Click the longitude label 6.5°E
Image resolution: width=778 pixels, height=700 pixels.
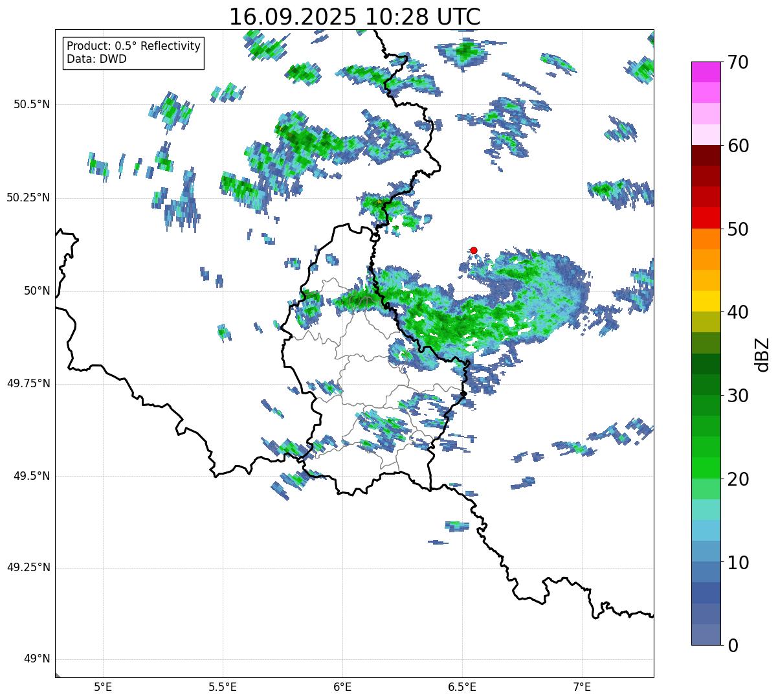pos(462,687)
